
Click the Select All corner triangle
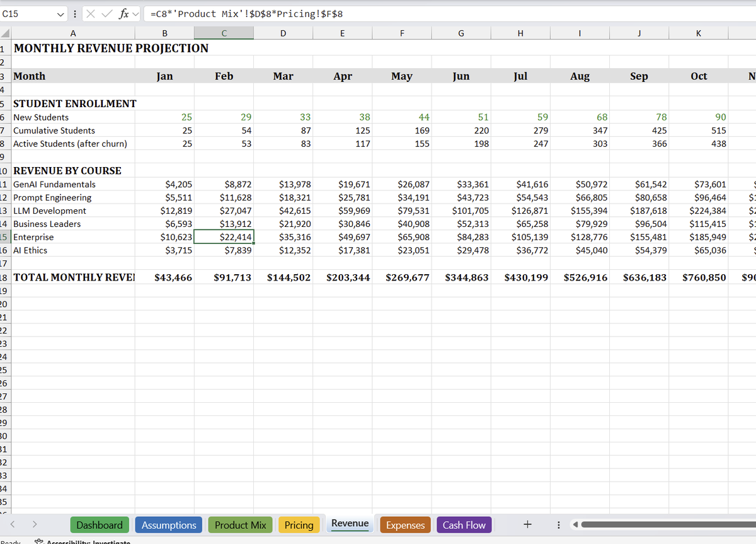pyautogui.click(x=5, y=34)
